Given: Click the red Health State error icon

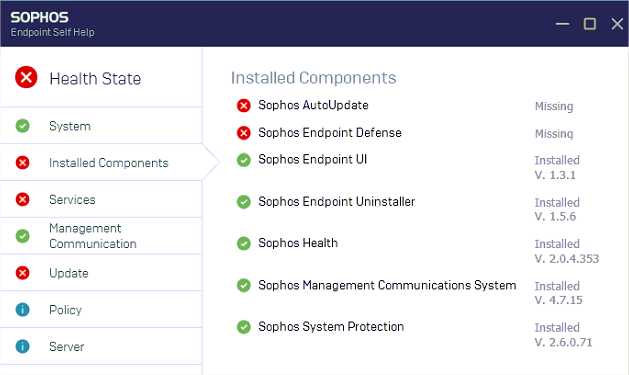Looking at the screenshot, I should (x=26, y=77).
